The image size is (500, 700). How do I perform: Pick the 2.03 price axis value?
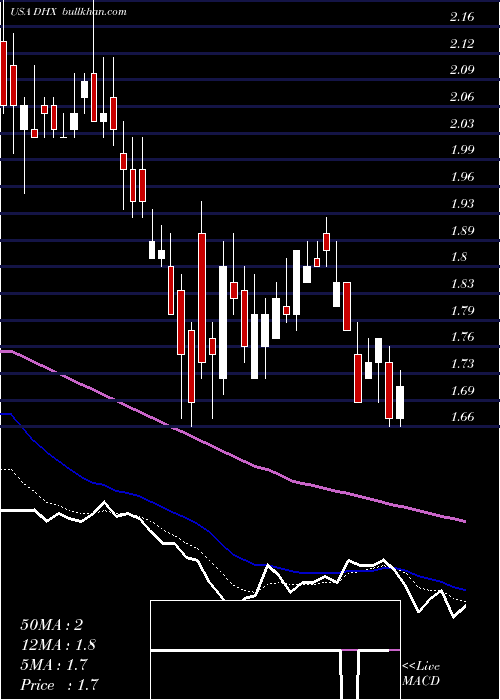click(462, 123)
